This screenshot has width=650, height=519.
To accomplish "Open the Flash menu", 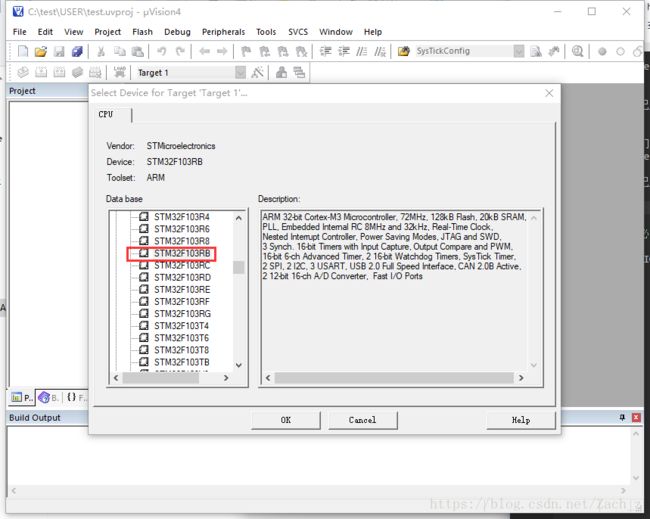I will (x=143, y=32).
